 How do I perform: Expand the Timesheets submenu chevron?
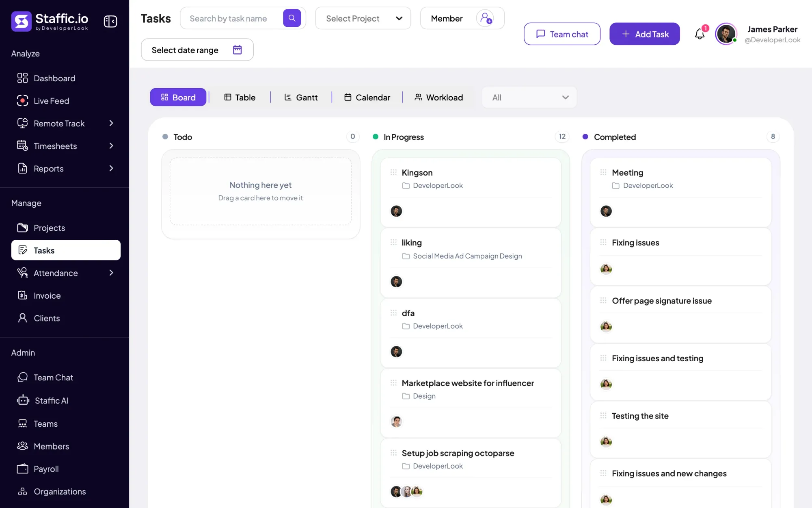pos(111,146)
